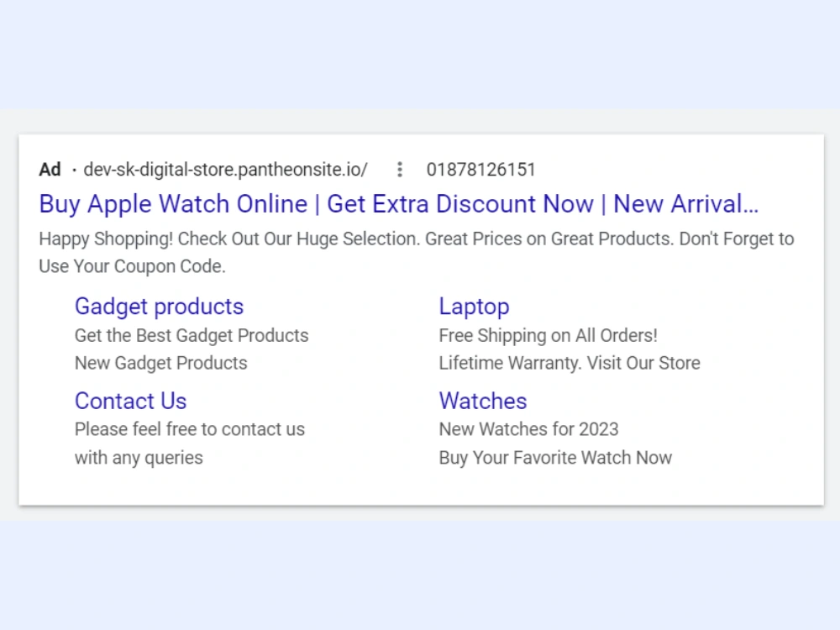Click the 'Happy Shopping!' ad description text
The width and height of the screenshot is (840, 630).
[x=106, y=239]
